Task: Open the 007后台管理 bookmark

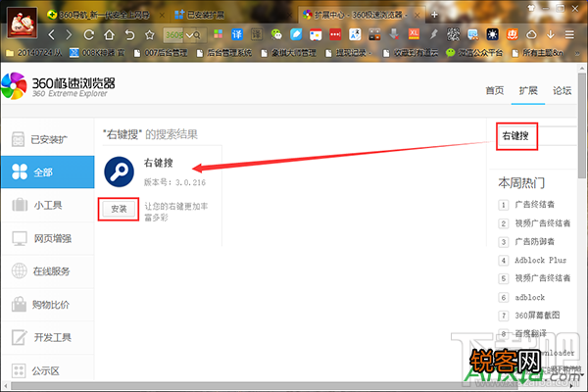Action: (161, 53)
